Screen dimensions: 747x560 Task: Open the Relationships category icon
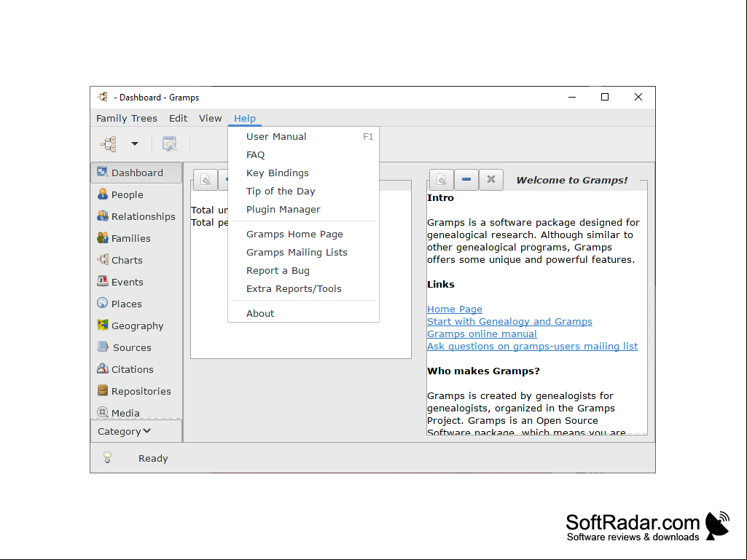103,216
